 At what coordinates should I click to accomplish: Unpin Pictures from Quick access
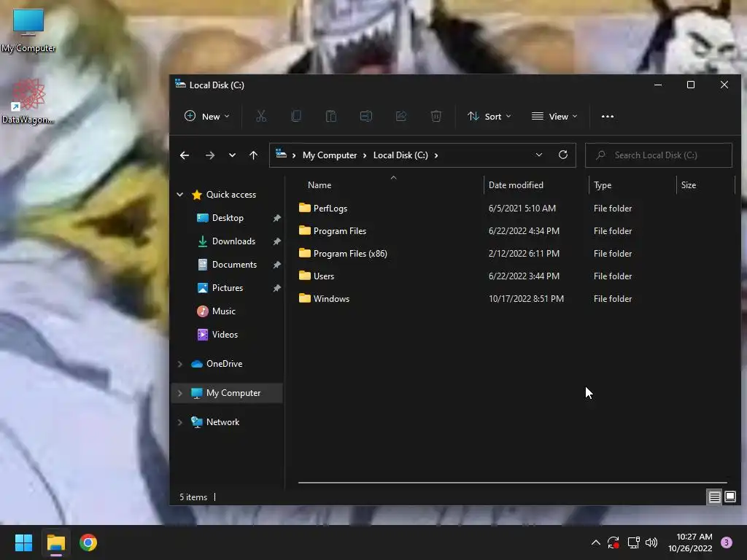tap(276, 288)
